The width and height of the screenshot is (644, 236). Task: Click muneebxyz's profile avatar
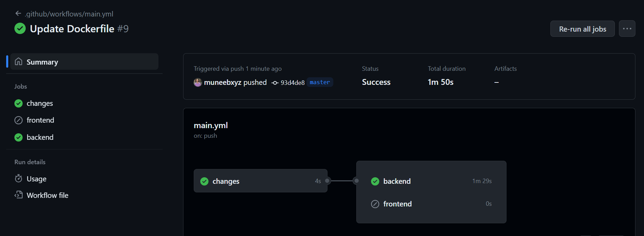[198, 82]
